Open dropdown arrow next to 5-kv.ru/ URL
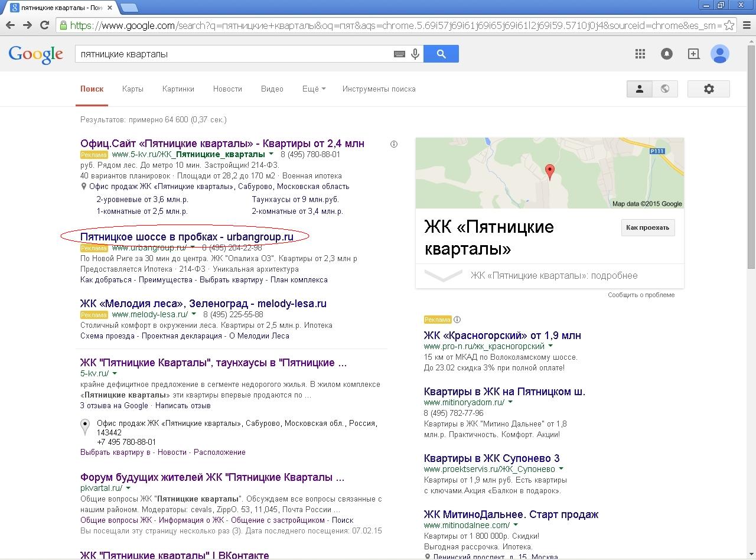Viewport: 756px width, 560px height. point(115,373)
